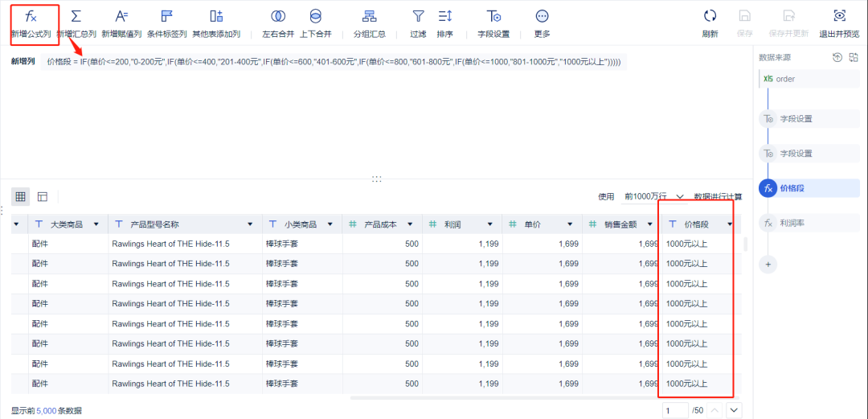Click 保存并更新 save and update
This screenshot has width=868, height=419.
pos(788,25)
